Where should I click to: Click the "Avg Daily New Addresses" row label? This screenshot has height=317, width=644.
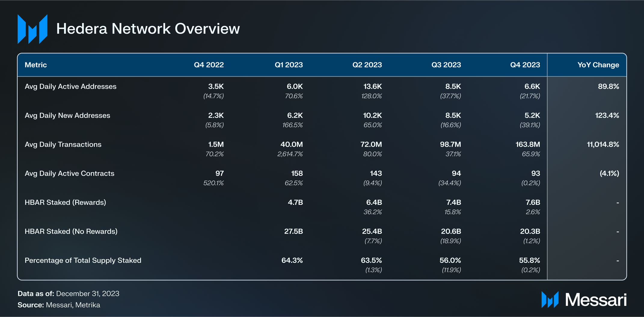67,116
